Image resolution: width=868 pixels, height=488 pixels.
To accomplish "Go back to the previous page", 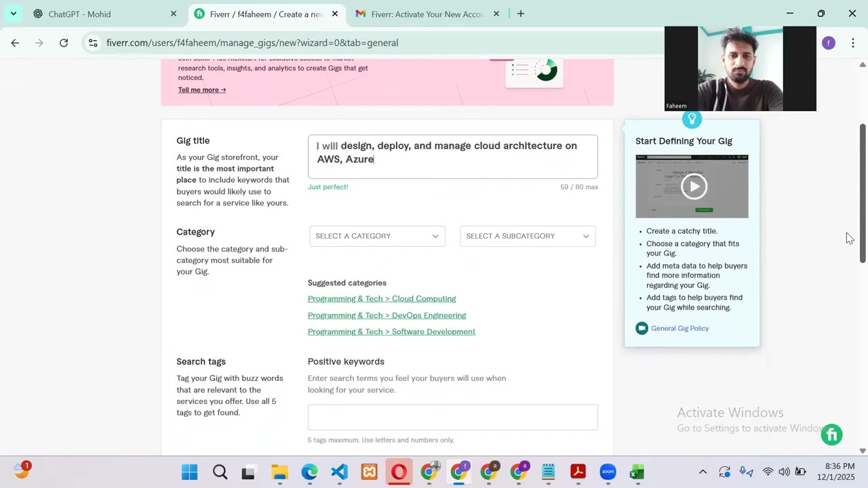I will [x=15, y=43].
